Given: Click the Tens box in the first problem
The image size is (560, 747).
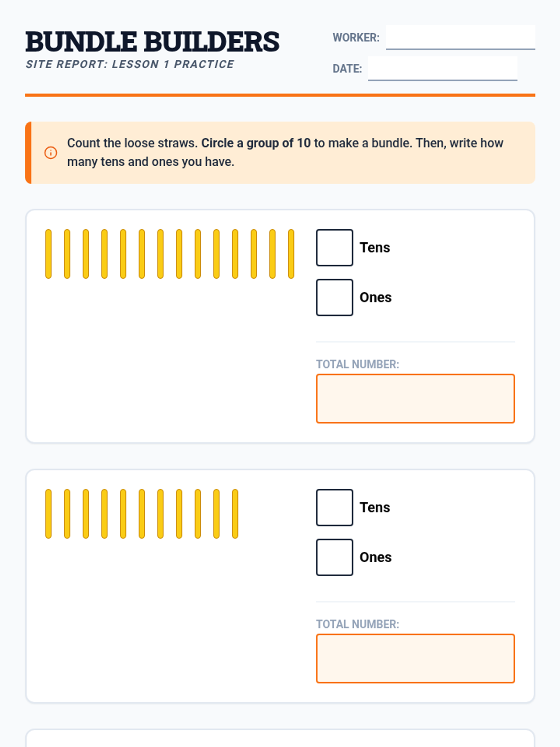Looking at the screenshot, I should click(x=335, y=247).
